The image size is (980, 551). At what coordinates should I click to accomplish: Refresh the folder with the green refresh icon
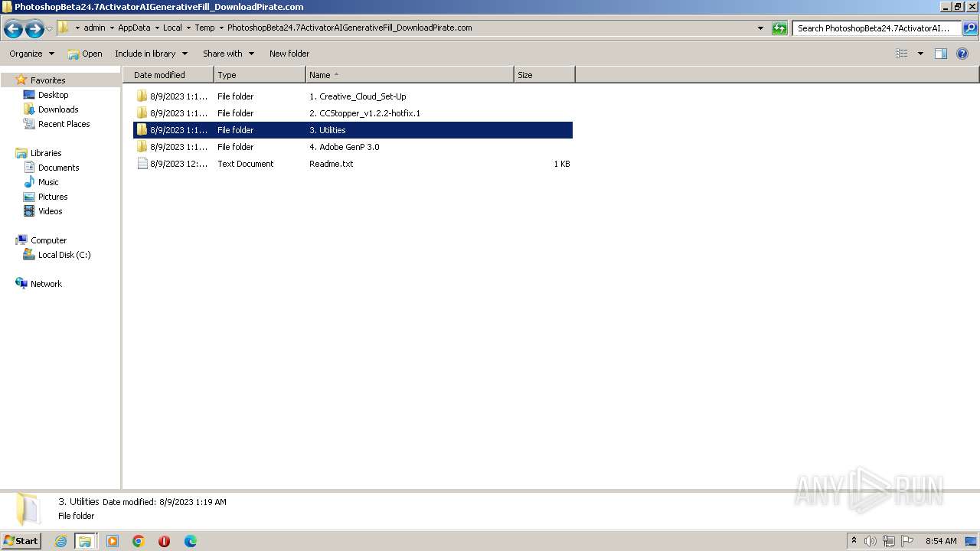[x=779, y=28]
